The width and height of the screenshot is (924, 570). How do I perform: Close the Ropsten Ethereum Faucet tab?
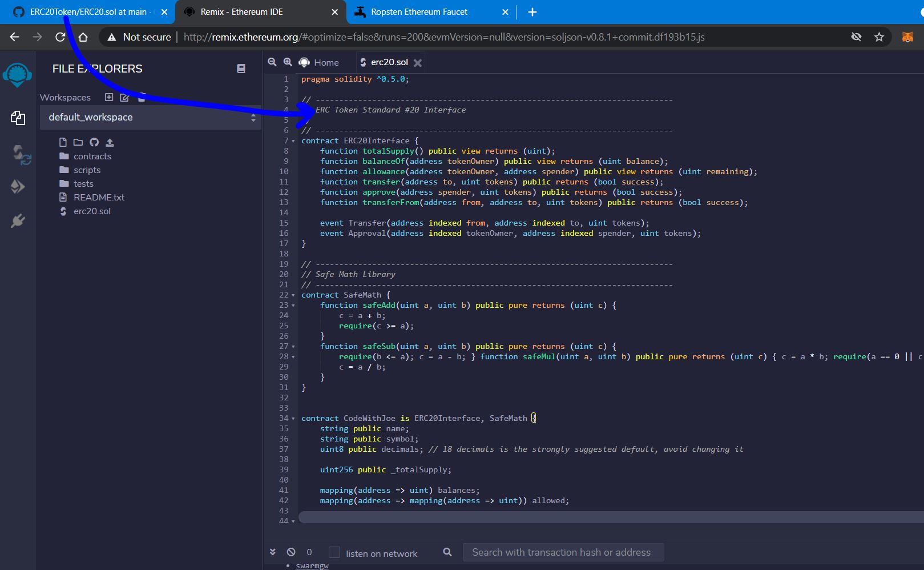click(x=505, y=12)
